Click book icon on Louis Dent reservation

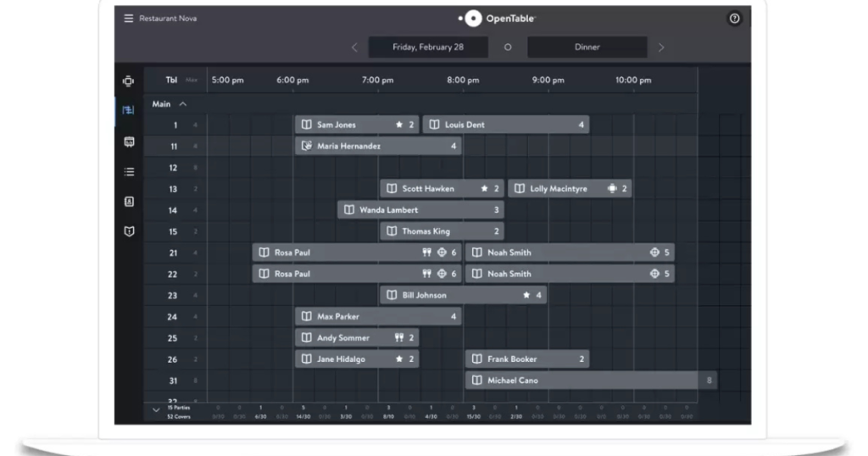click(x=435, y=125)
